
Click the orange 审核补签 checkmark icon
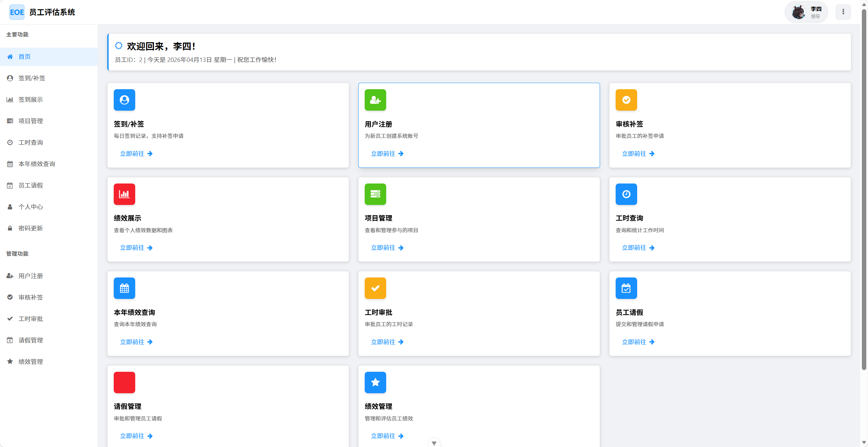pos(626,100)
